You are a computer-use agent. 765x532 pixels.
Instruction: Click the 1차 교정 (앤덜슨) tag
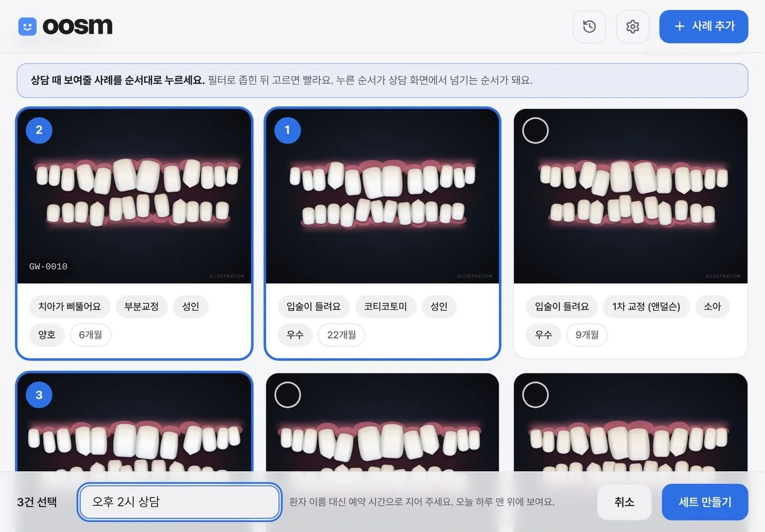[646, 306]
